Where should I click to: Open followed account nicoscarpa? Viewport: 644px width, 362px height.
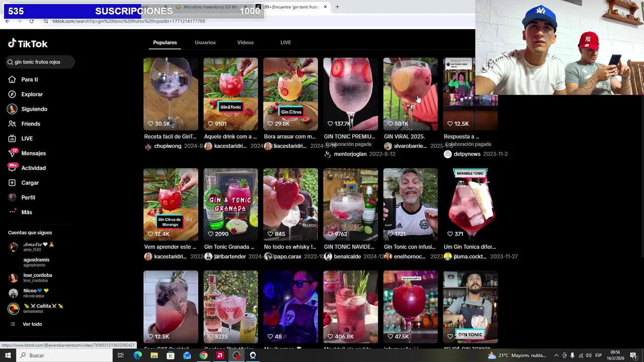click(x=35, y=293)
